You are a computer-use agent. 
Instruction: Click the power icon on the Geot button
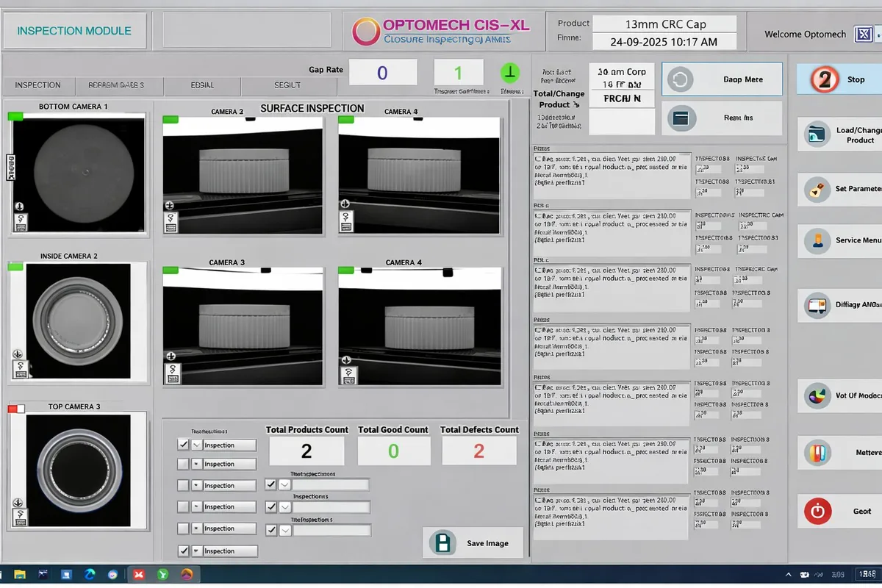click(x=817, y=510)
